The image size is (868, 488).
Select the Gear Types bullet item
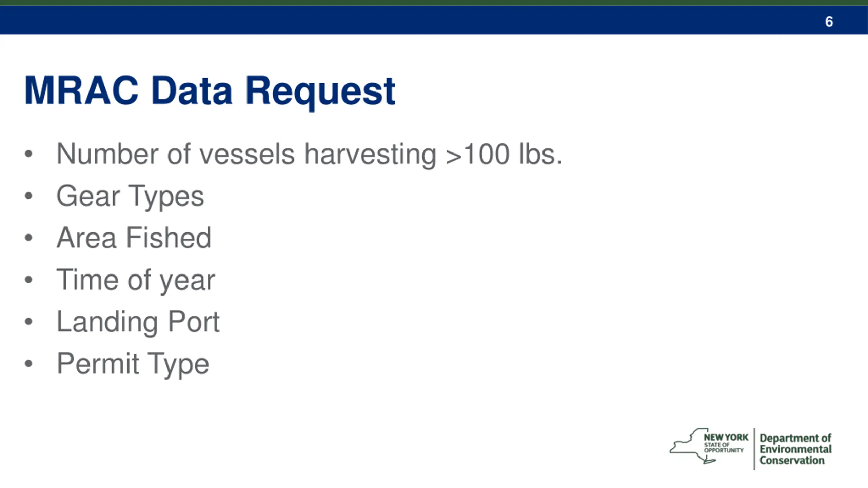click(x=130, y=196)
